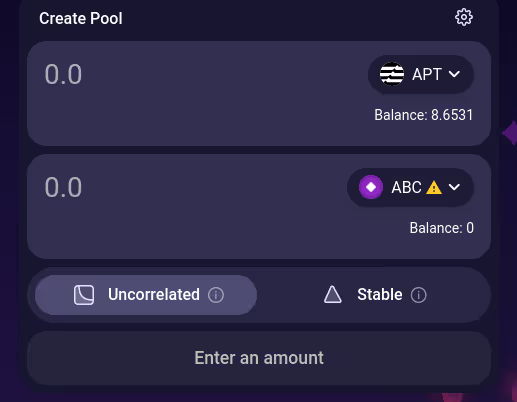This screenshot has height=402, width=517.
Task: Click the yellow warning triangle beside ABC
Action: [x=434, y=188]
